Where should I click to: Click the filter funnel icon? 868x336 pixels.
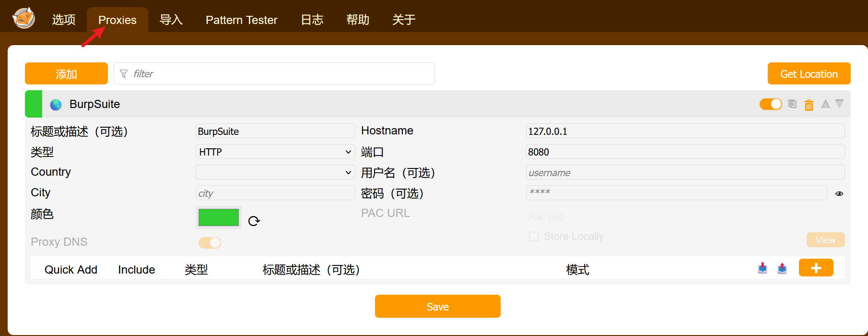[x=124, y=73]
